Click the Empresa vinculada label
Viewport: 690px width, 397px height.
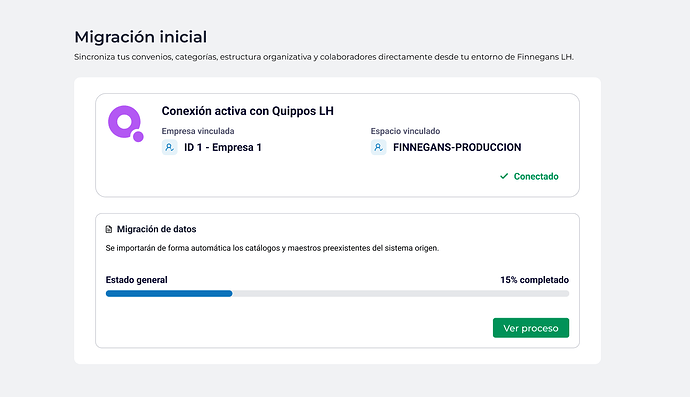[x=198, y=131]
